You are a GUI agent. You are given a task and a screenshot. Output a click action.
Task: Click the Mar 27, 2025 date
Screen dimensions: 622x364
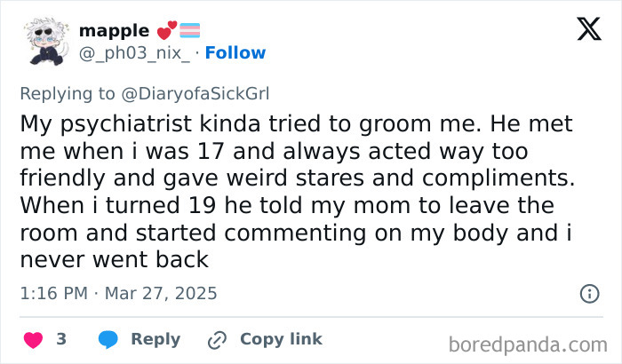[x=161, y=293]
